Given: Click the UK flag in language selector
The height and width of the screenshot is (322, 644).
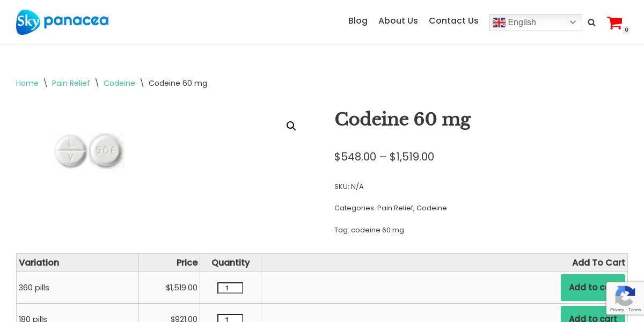Looking at the screenshot, I should pyautogui.click(x=499, y=23).
